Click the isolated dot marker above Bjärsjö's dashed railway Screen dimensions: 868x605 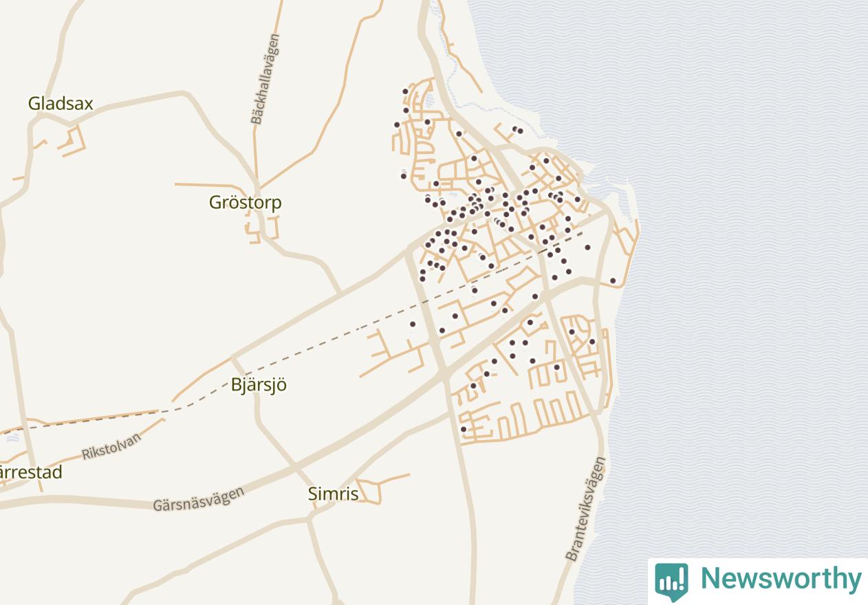(x=413, y=324)
